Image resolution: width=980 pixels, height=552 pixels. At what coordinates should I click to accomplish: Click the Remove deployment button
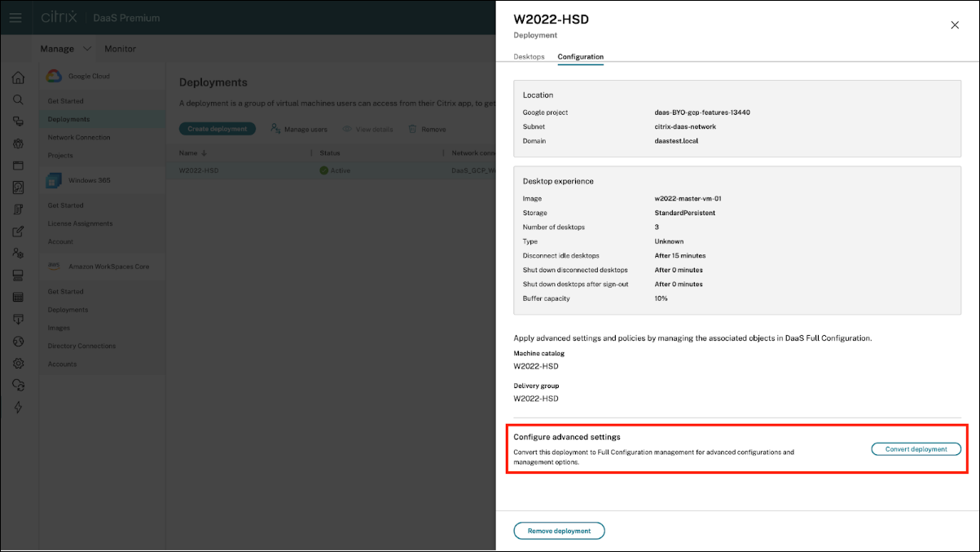(559, 531)
